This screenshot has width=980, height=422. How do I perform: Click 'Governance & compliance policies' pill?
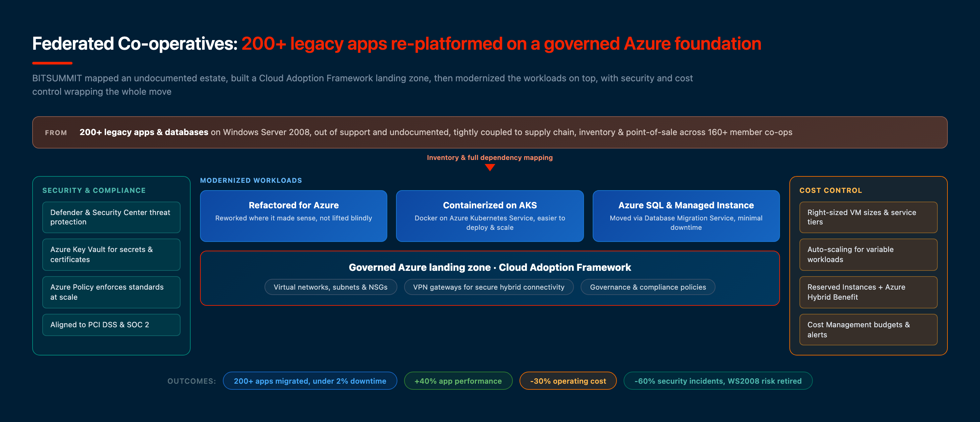pos(648,287)
